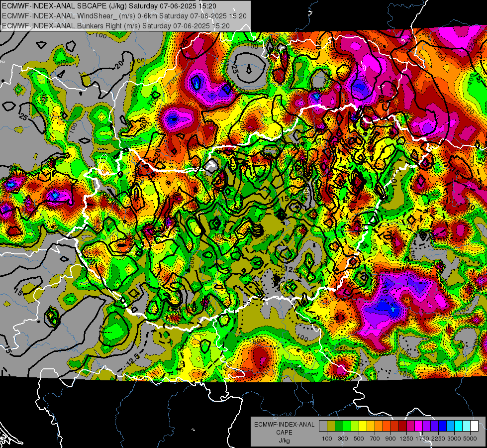Click the CAPE label in legend
The image size is (487, 448).
(x=284, y=433)
